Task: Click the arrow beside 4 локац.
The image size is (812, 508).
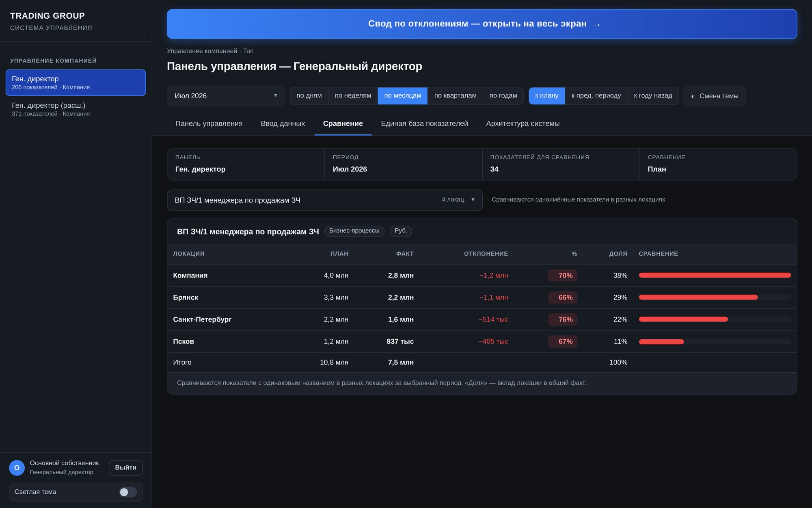Action: pyautogui.click(x=473, y=200)
